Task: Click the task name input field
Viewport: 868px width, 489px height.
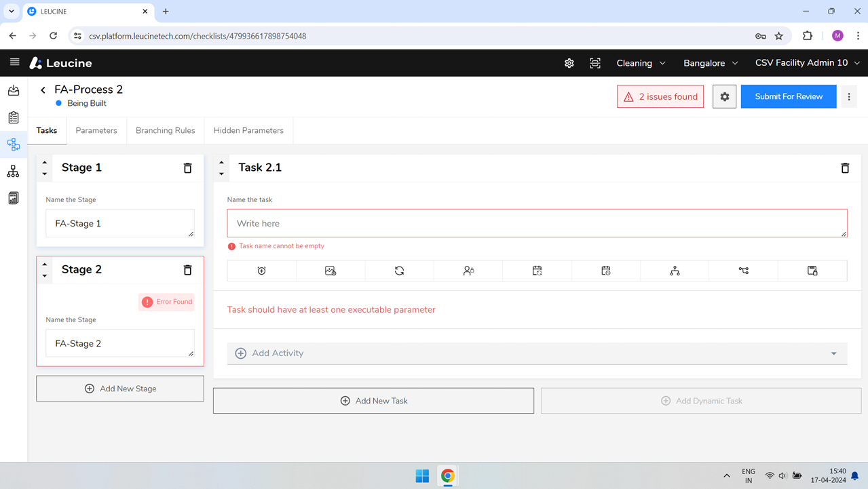Action: coord(536,223)
